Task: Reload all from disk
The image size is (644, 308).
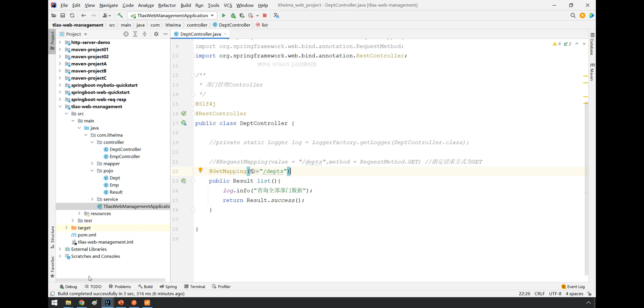Action: click(x=72, y=16)
